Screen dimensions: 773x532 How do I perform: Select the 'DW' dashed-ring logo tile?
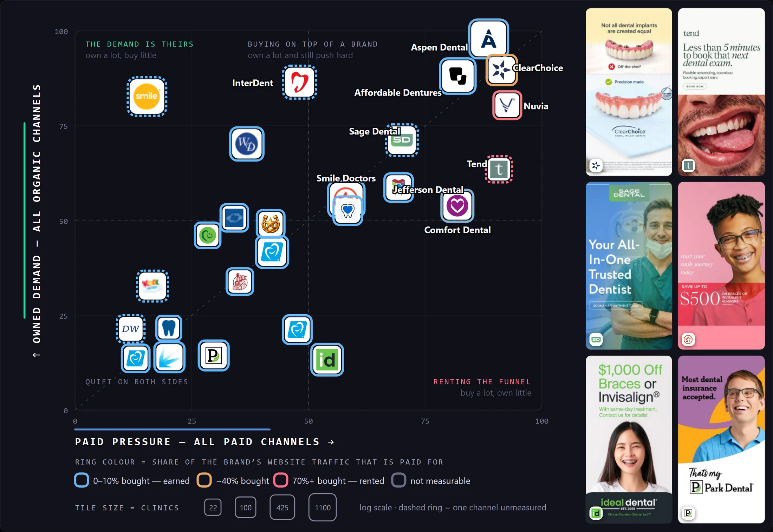tap(131, 329)
